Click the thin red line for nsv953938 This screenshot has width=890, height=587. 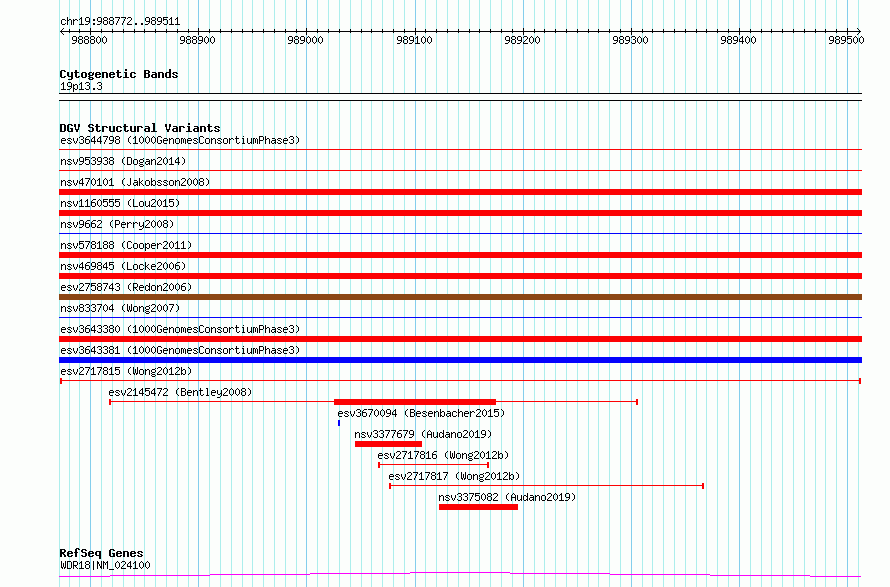click(x=460, y=170)
